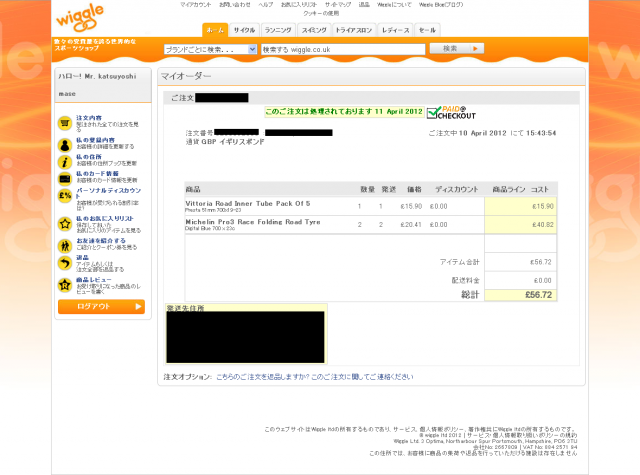
Task: Click the ヘルプ help link
Action: point(265,5)
